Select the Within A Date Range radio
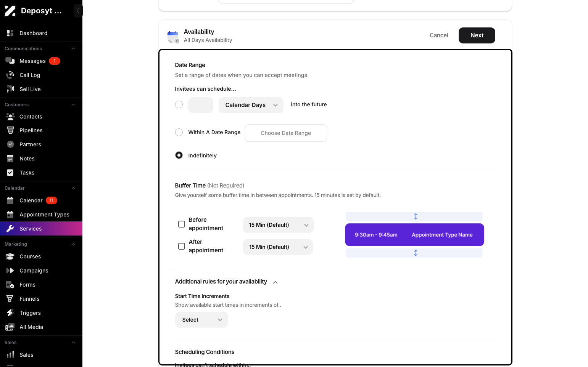Viewport: 588px width, 367px height. pyautogui.click(x=179, y=132)
